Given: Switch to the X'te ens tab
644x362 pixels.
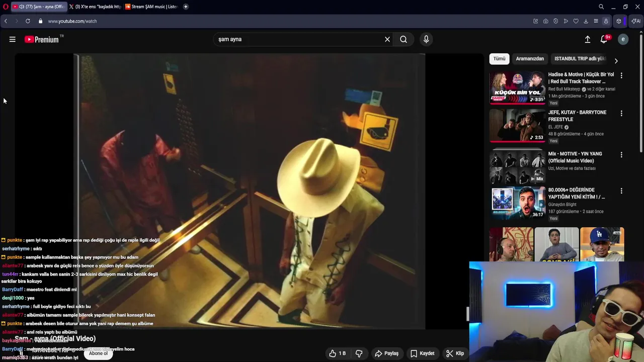Looking at the screenshot, I should pyautogui.click(x=95, y=7).
